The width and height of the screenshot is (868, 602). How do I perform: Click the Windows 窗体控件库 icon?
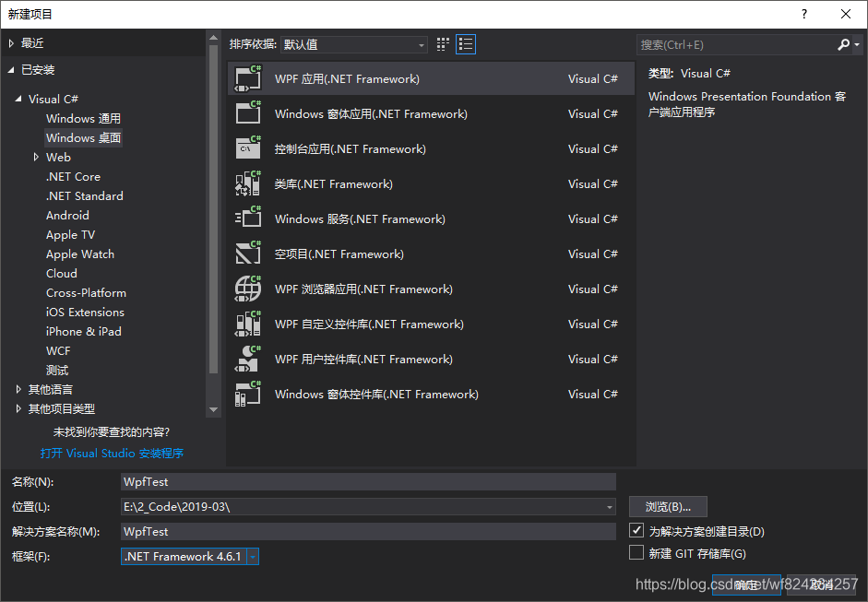(x=248, y=394)
